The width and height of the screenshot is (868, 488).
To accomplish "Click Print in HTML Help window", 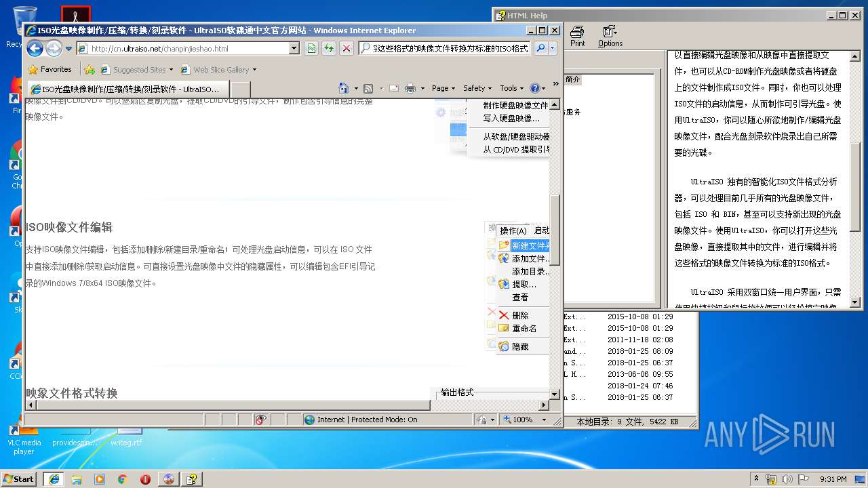I will click(x=577, y=37).
